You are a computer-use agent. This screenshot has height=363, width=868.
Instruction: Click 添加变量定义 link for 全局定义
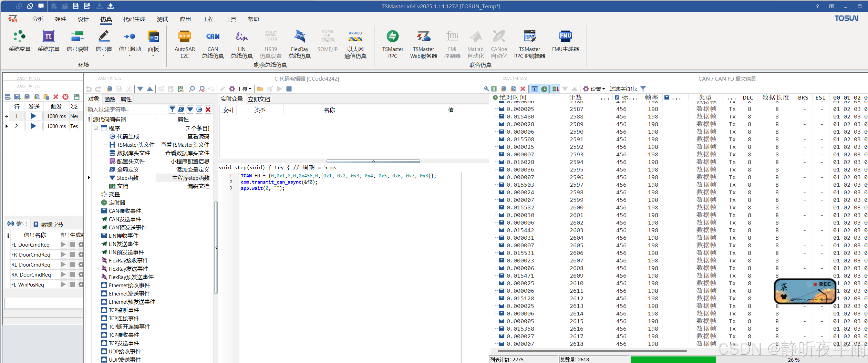[193, 170]
